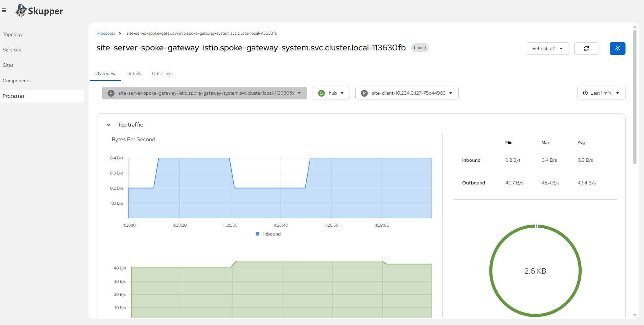Viewport: 644px width, 325px height.
Task: Open Services in the sidebar
Action: coord(42,50)
